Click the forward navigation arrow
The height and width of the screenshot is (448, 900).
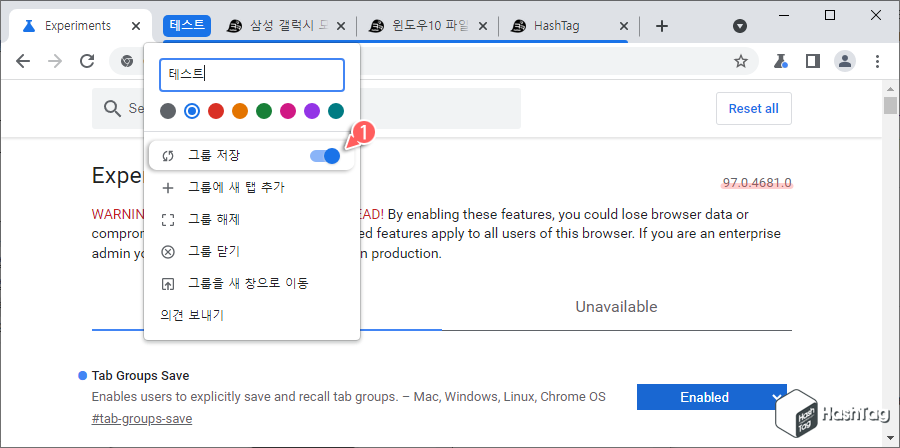pos(55,61)
